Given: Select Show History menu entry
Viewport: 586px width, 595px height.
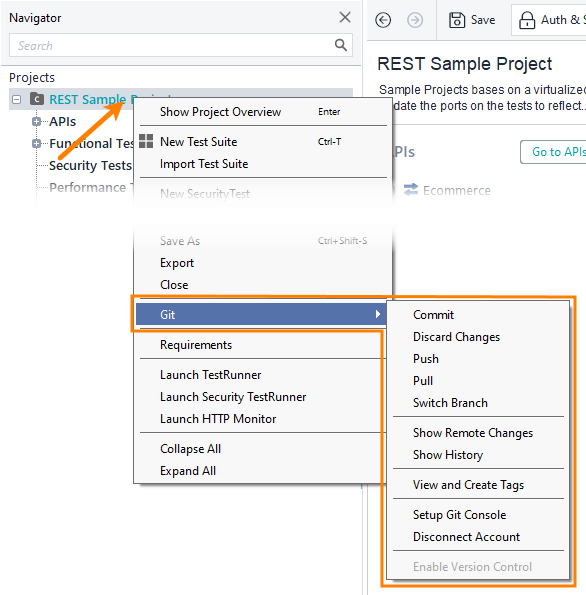Looking at the screenshot, I should click(x=448, y=455).
